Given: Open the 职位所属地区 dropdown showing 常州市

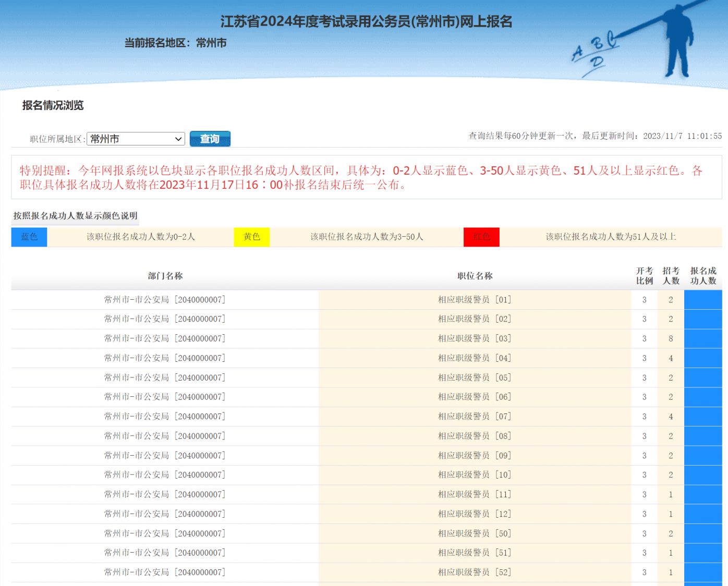Looking at the screenshot, I should pos(136,139).
